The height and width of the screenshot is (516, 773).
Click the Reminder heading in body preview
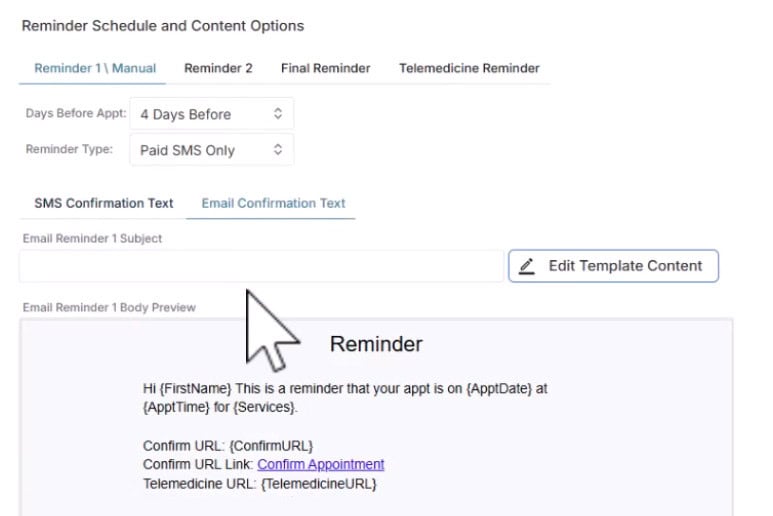[x=376, y=344]
